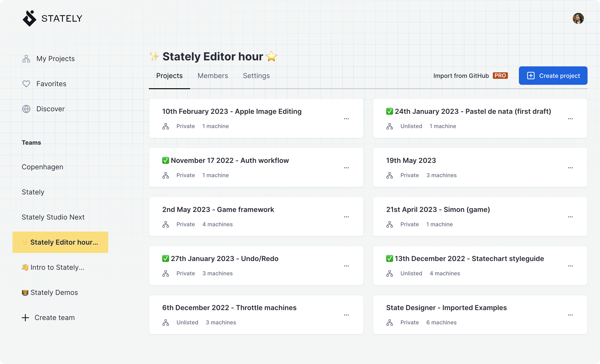Switch to the Settings tab
Image resolution: width=600 pixels, height=364 pixels.
coord(256,76)
